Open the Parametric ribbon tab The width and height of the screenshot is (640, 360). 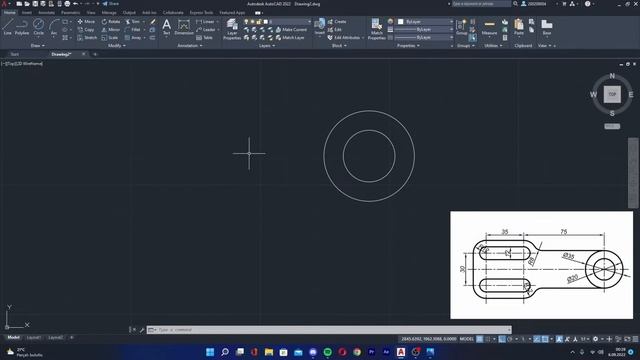70,13
